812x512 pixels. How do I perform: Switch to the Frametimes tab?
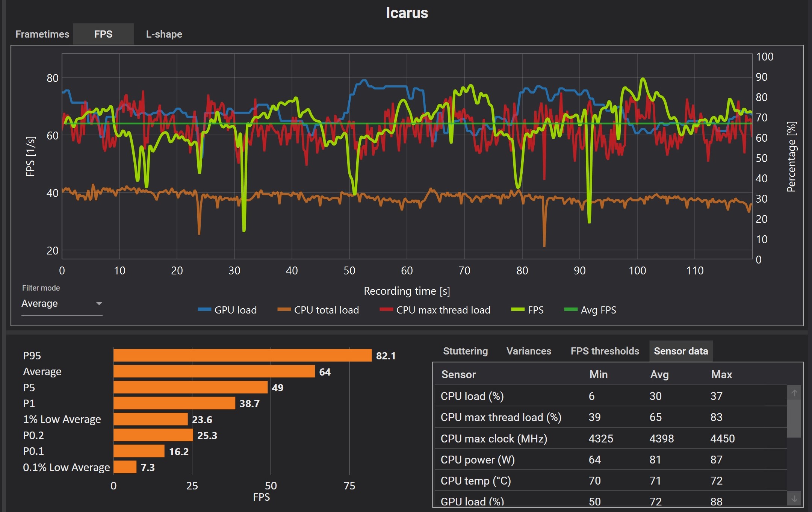42,34
